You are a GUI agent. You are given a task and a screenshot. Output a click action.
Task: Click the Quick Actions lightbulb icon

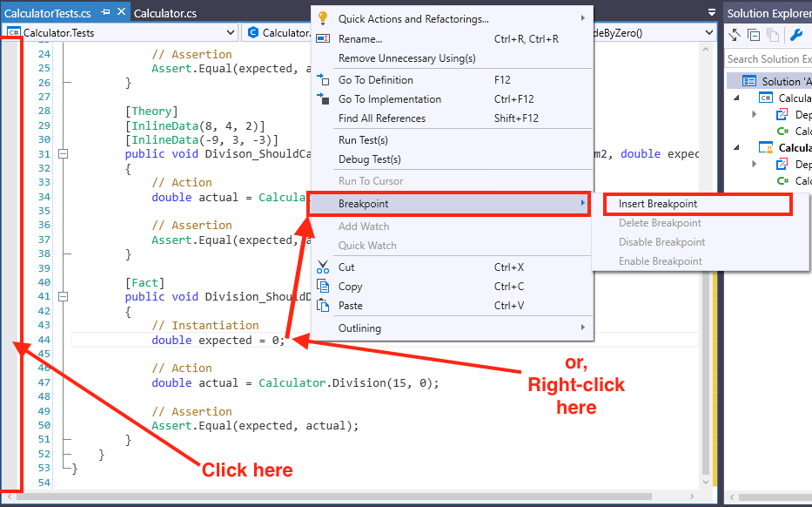click(323, 18)
